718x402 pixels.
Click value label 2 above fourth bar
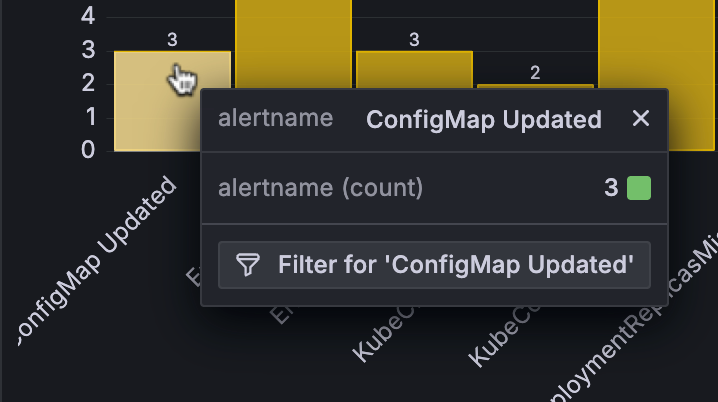(535, 72)
